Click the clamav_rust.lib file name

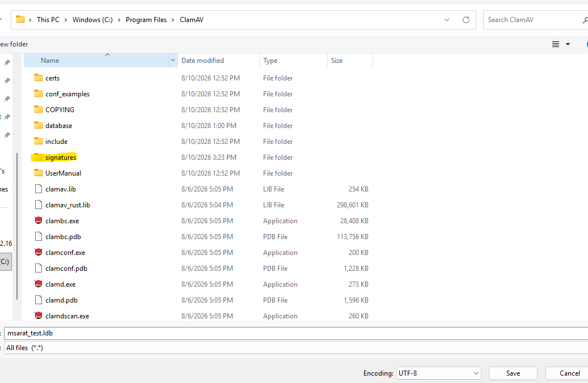[x=67, y=205]
